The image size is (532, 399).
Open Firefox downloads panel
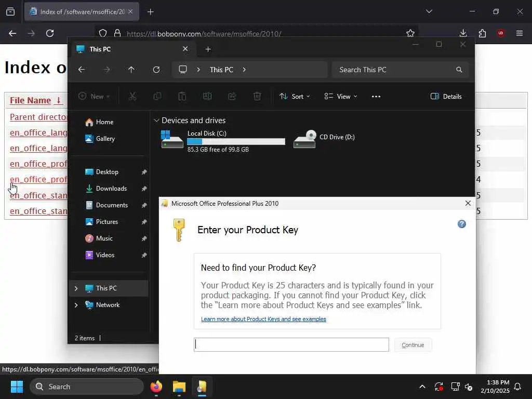coord(463,33)
